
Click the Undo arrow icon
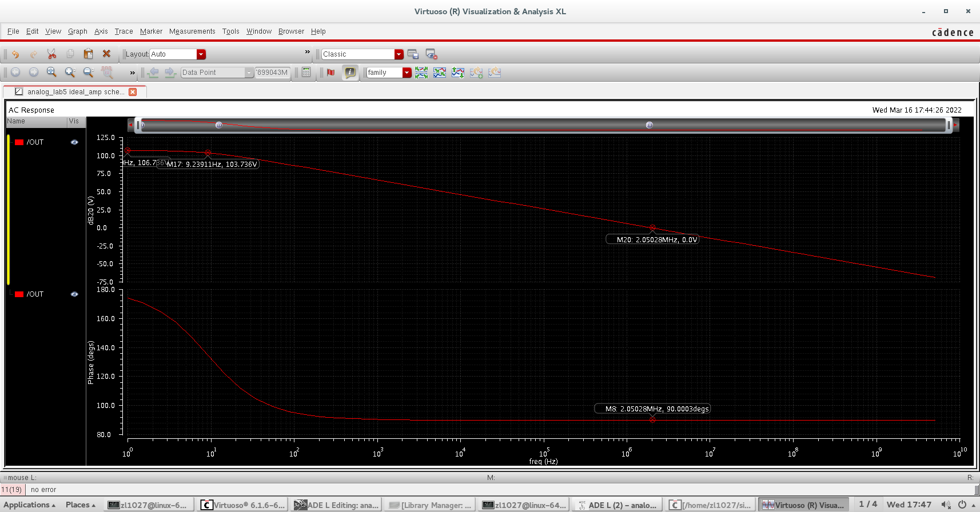point(15,54)
